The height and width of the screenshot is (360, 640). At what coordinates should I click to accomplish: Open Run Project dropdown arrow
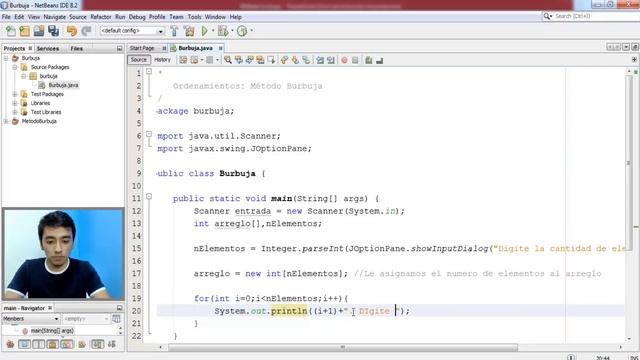(213, 31)
